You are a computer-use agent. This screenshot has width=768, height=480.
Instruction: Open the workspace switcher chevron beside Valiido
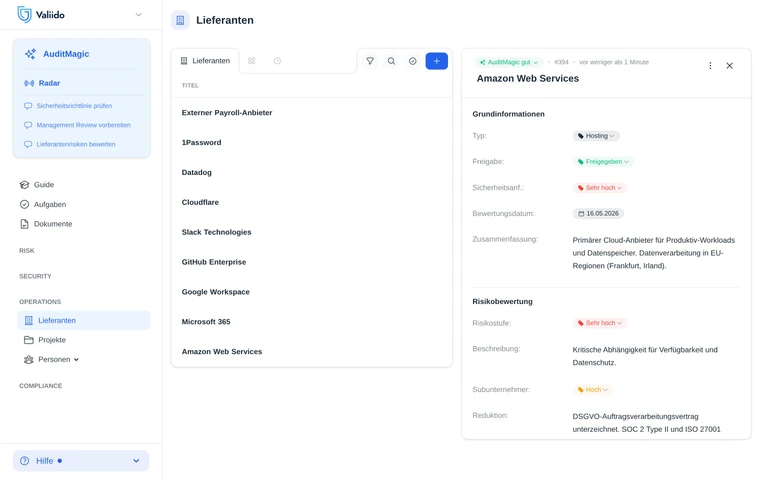point(139,15)
